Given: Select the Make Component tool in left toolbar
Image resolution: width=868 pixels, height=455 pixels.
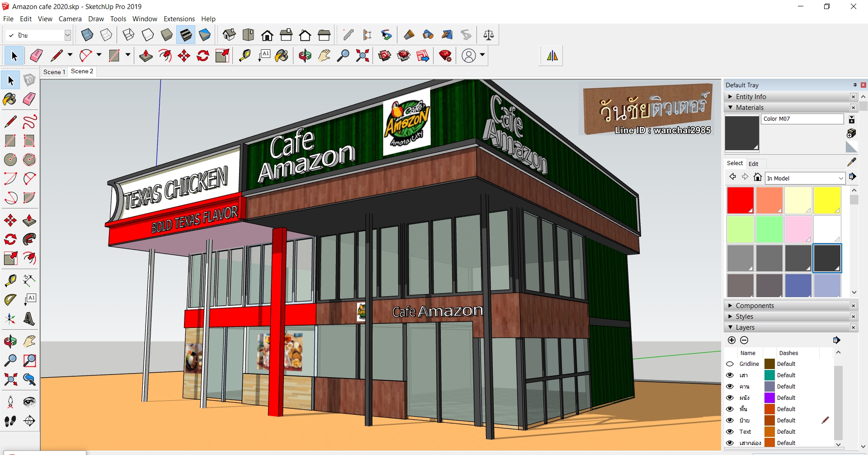Looking at the screenshot, I should 29,81.
